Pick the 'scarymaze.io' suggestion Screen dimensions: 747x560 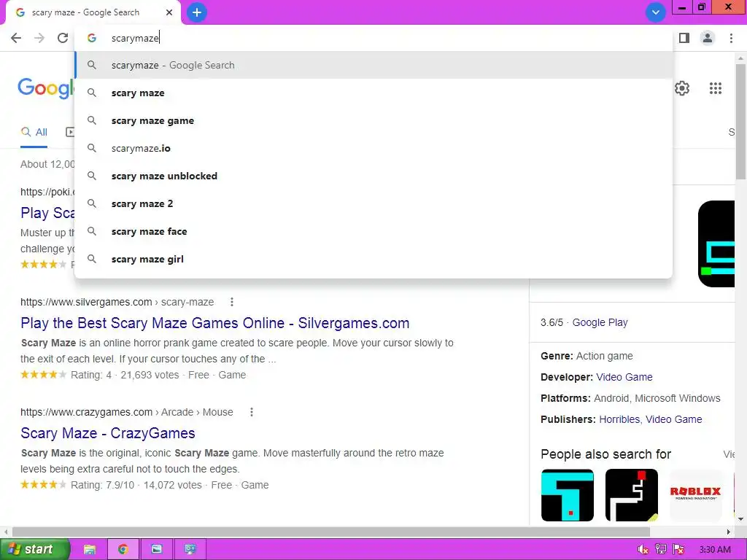[373, 148]
